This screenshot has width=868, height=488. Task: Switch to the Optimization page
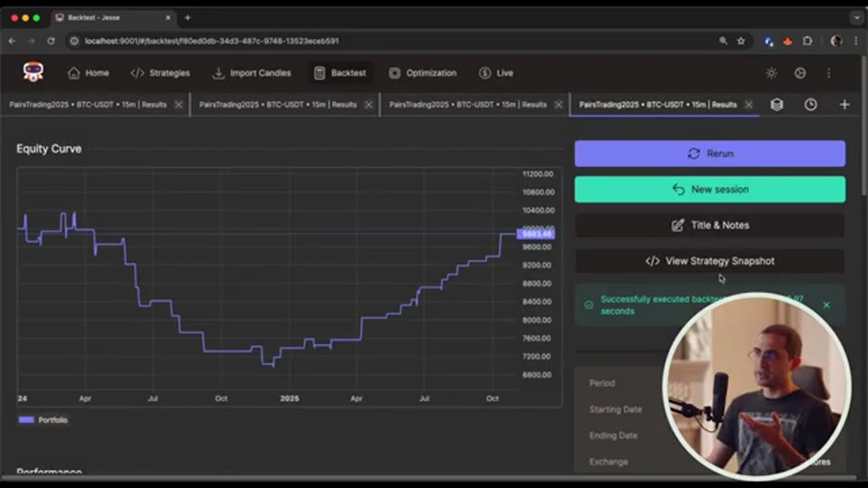423,73
